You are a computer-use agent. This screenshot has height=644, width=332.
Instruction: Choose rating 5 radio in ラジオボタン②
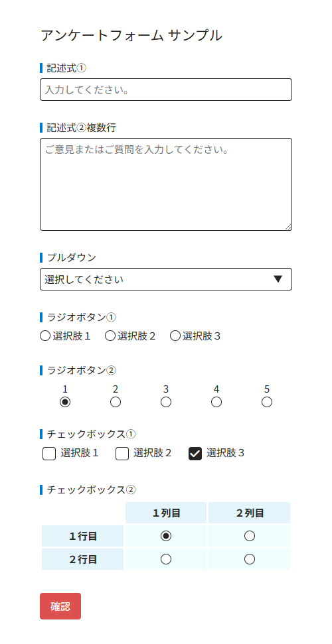tap(267, 402)
